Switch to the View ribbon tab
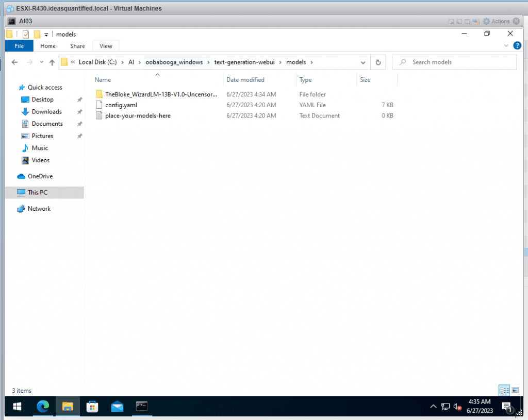528x420 pixels. [x=106, y=46]
